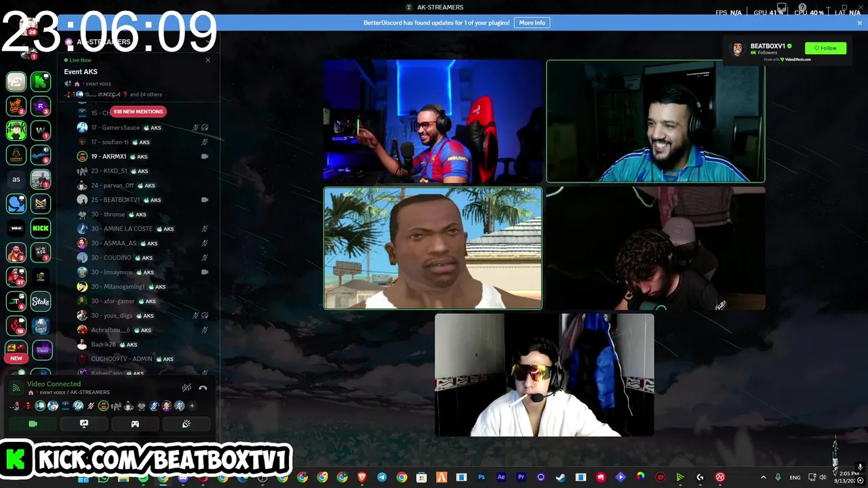Select user 30 - Milanogaming1
The height and width of the screenshot is (488, 868).
coord(142,287)
